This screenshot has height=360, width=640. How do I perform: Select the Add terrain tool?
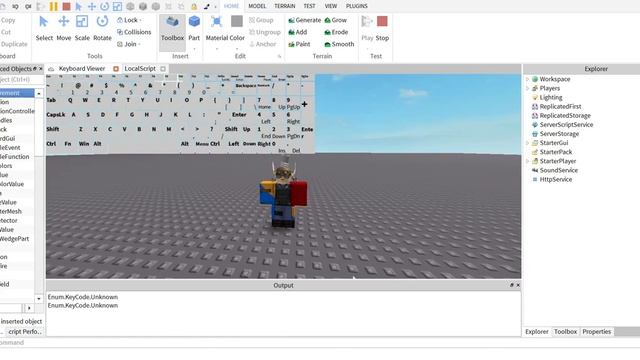[x=298, y=32]
